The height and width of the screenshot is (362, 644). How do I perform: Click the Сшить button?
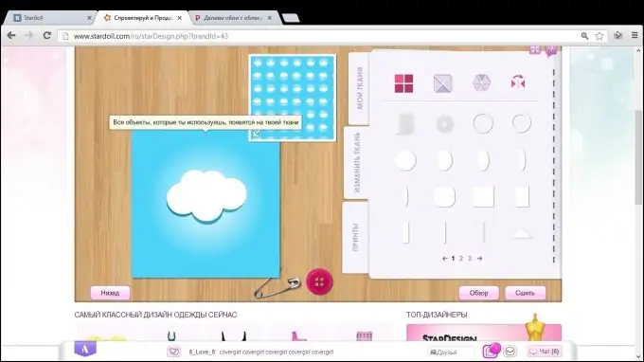[x=525, y=293]
